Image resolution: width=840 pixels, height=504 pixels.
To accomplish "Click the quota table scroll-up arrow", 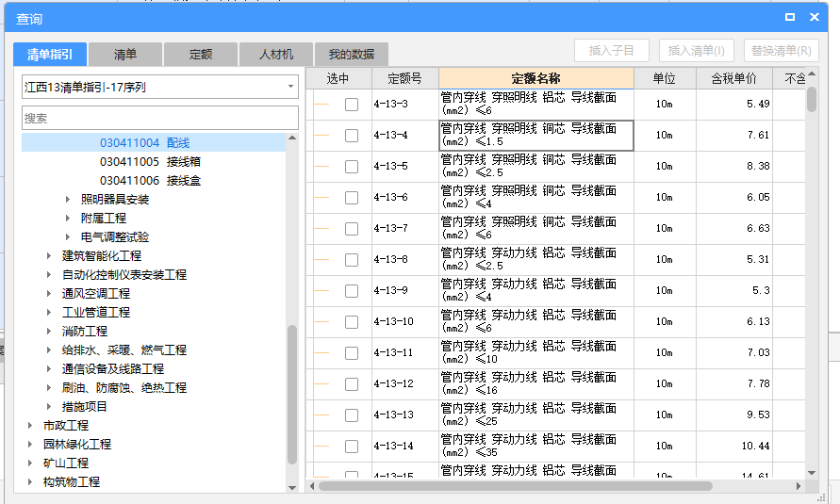I will (812, 73).
